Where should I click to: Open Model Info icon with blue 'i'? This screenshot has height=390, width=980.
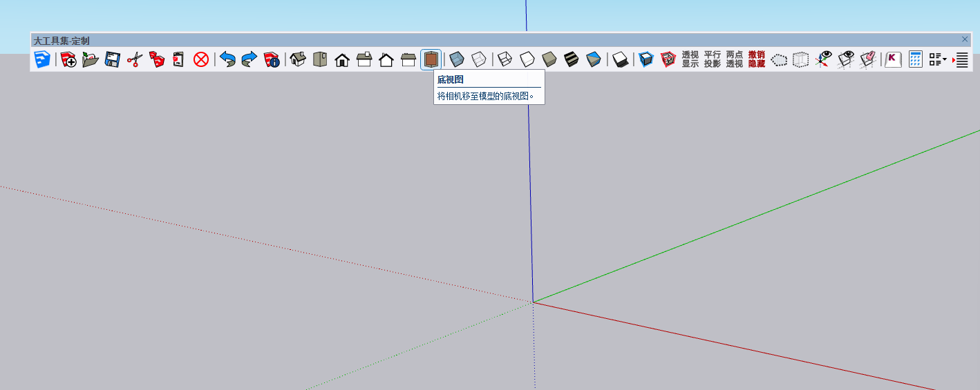point(272,59)
